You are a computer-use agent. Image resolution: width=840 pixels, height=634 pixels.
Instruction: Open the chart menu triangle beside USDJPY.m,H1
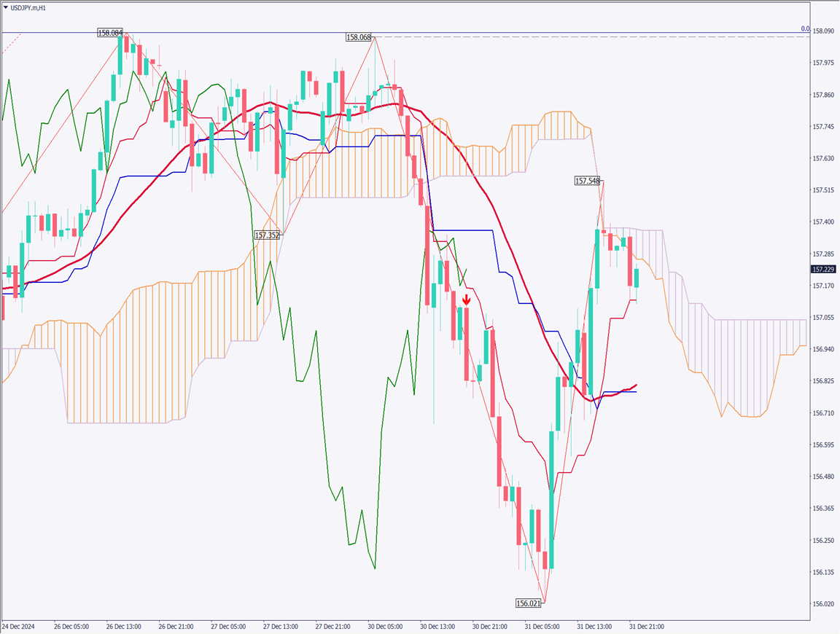pyautogui.click(x=5, y=7)
